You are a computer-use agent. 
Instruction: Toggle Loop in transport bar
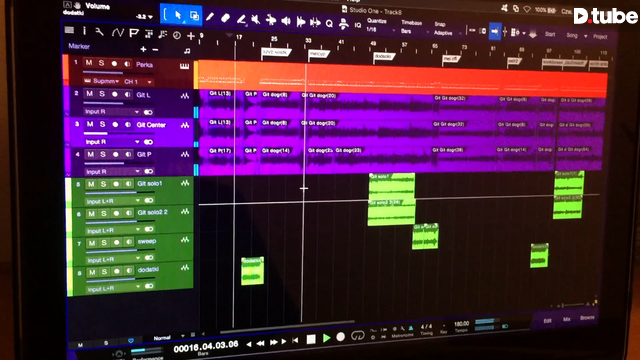pos(358,336)
